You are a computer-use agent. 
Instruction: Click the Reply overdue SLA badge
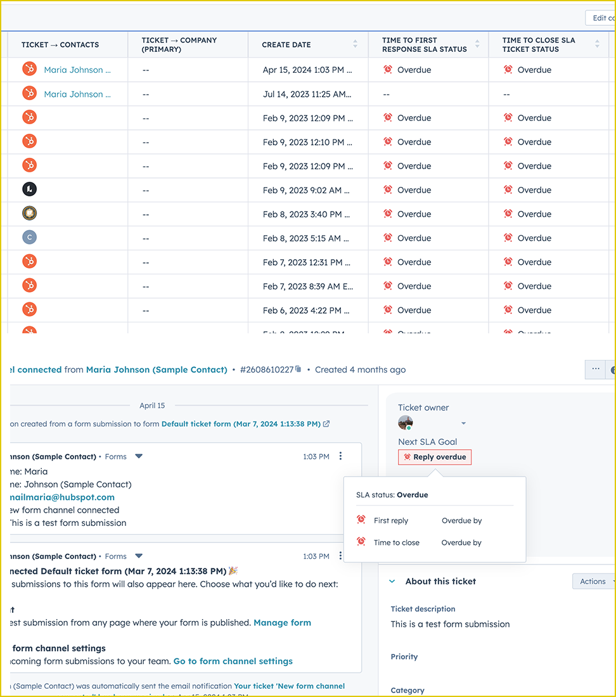point(435,457)
